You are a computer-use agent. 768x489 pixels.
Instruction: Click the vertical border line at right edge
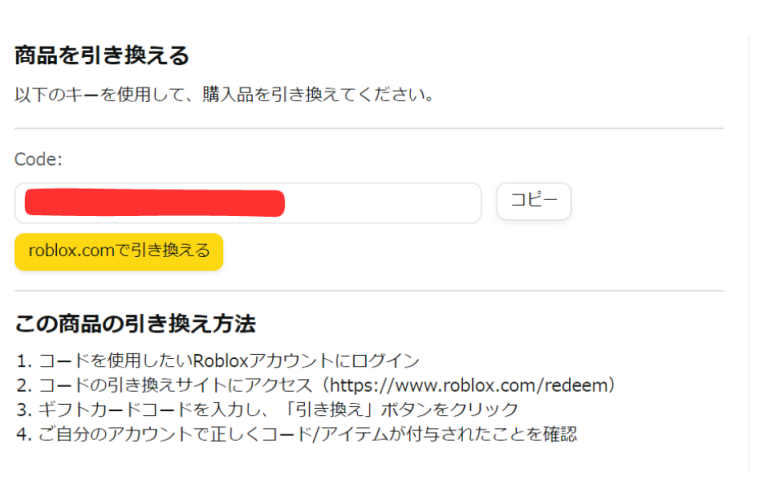[749, 250]
